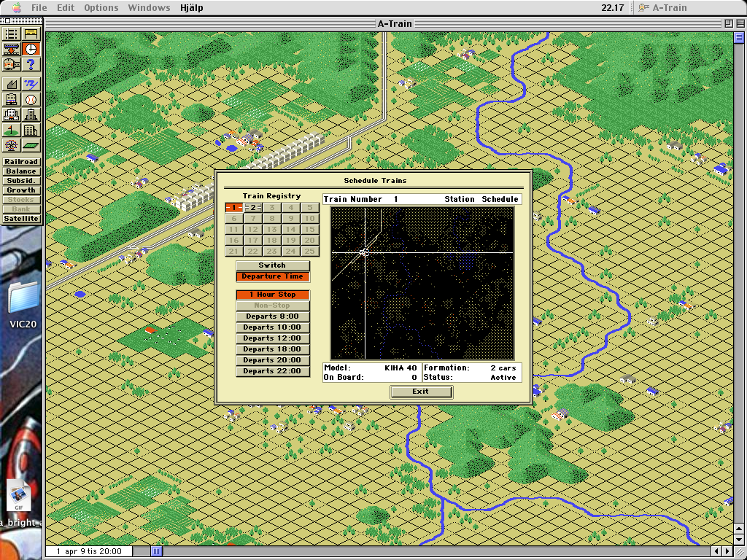
Task: Click the Exit button in Schedule Trains
Action: pyautogui.click(x=421, y=392)
